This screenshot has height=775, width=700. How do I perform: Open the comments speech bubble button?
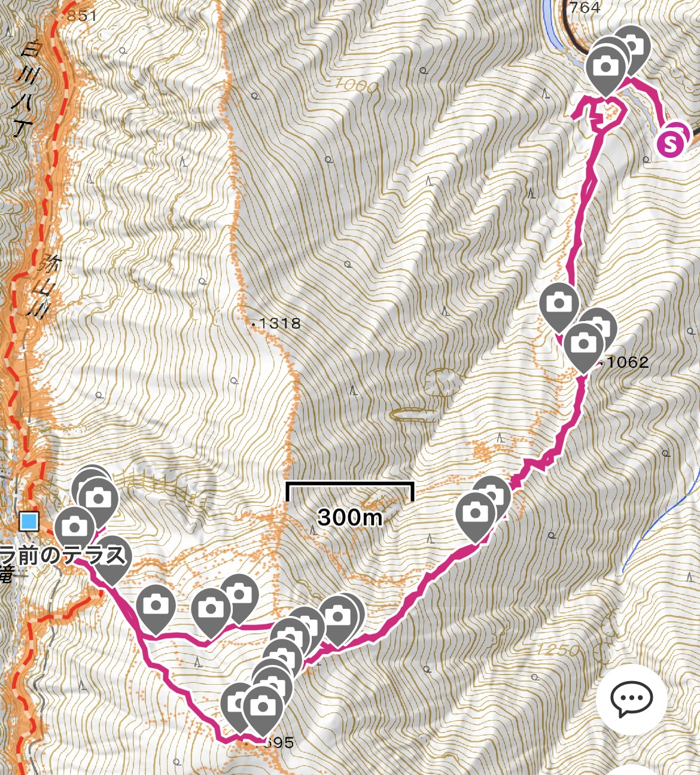(632, 698)
